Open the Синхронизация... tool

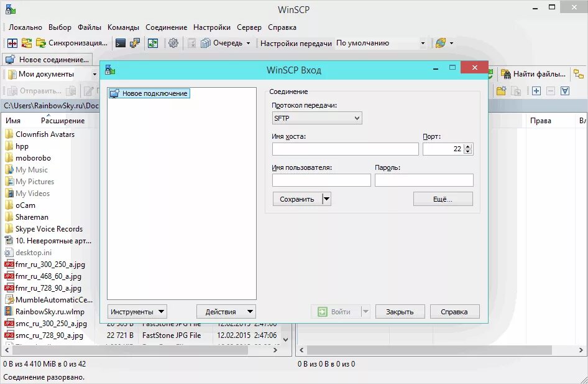(71, 43)
